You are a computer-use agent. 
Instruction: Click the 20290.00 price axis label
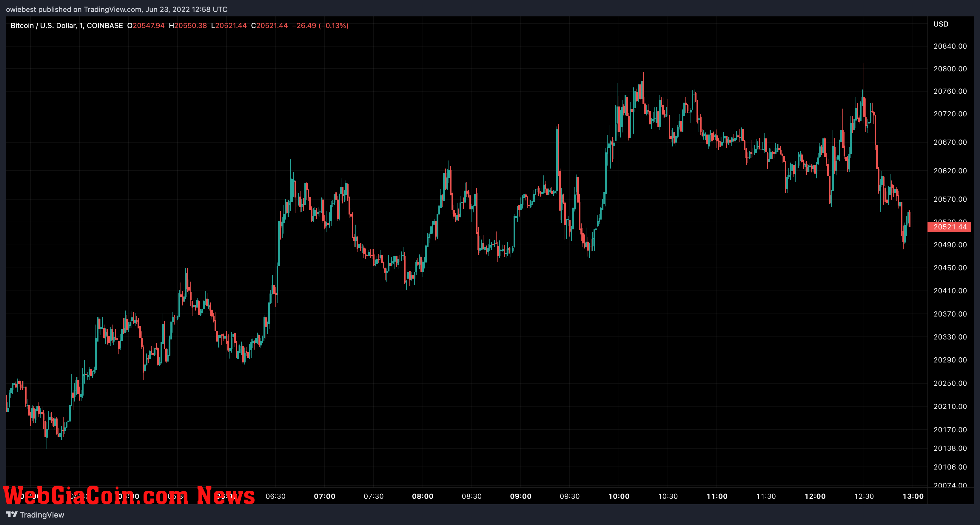[950, 360]
